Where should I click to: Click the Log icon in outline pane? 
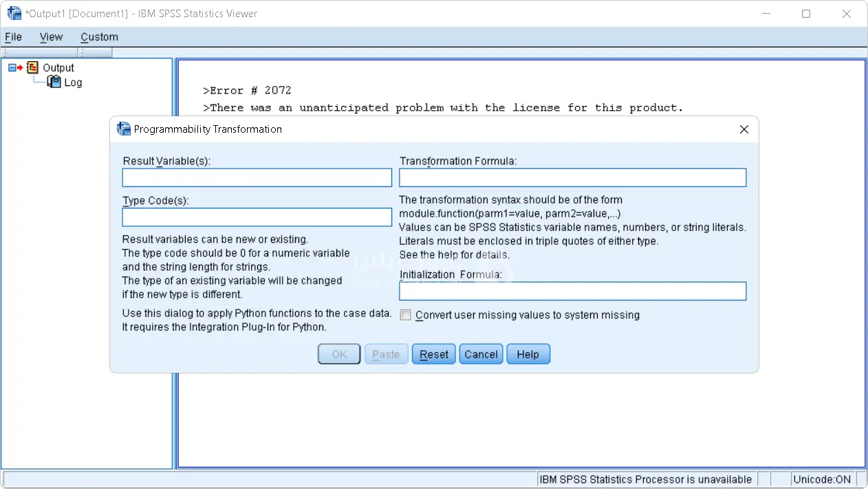pyautogui.click(x=54, y=82)
